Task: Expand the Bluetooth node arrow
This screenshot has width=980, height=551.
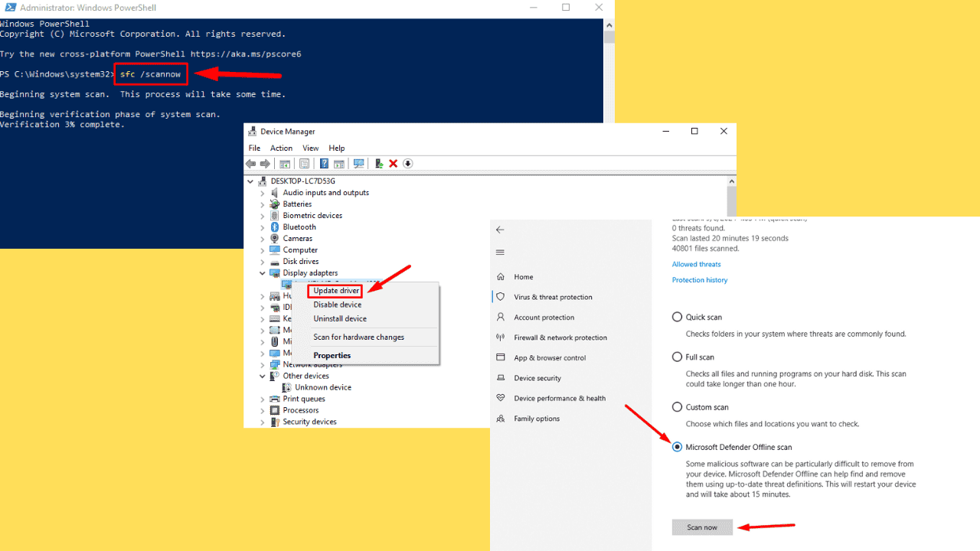Action: click(x=263, y=227)
